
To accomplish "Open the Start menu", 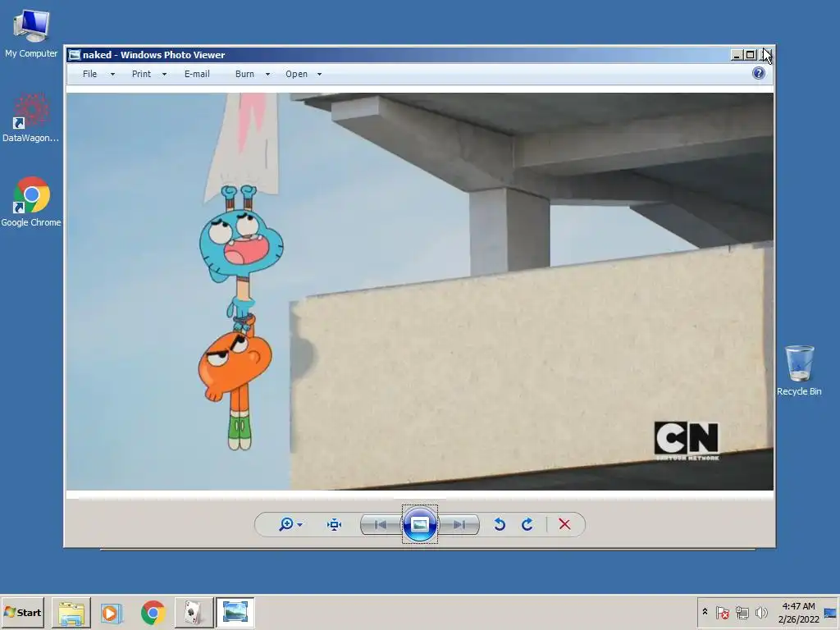I will (22, 612).
